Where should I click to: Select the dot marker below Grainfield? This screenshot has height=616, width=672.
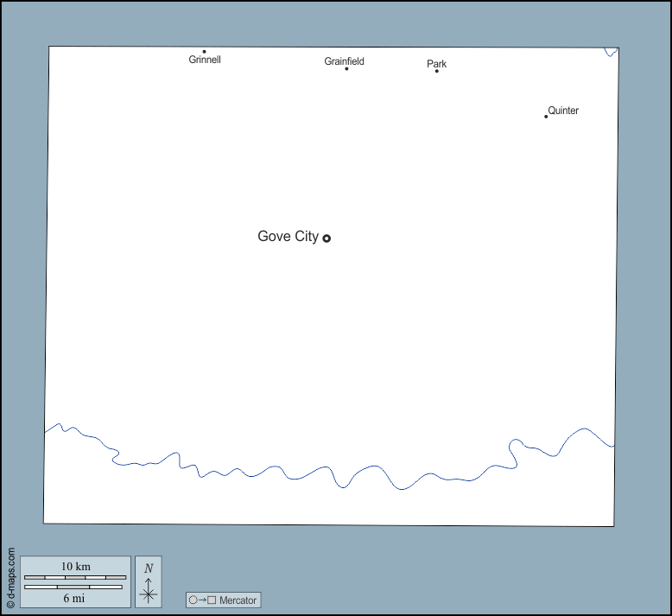(346, 68)
